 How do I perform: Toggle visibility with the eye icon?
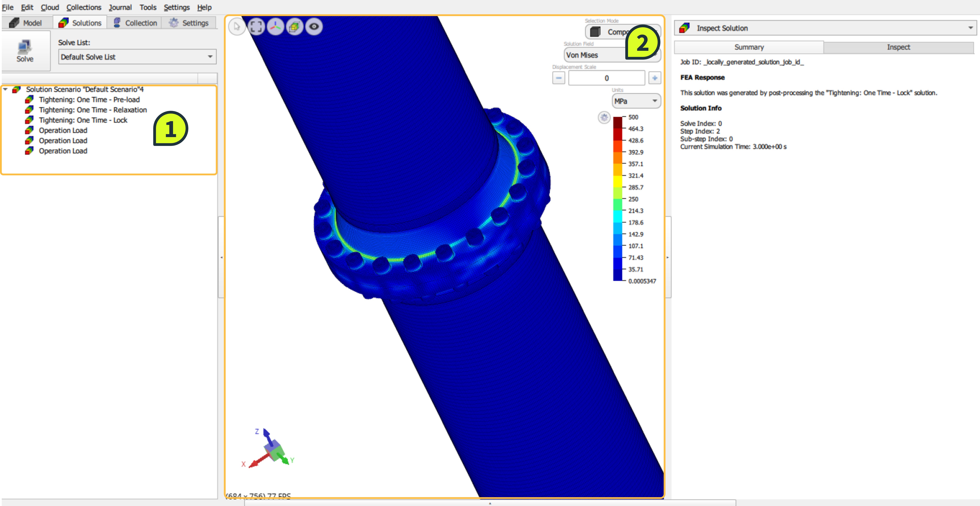click(x=314, y=27)
